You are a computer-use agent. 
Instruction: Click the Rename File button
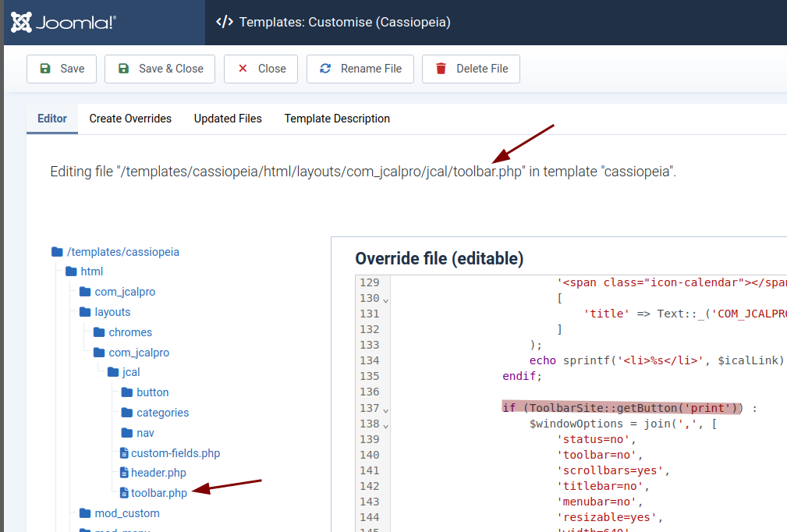360,69
